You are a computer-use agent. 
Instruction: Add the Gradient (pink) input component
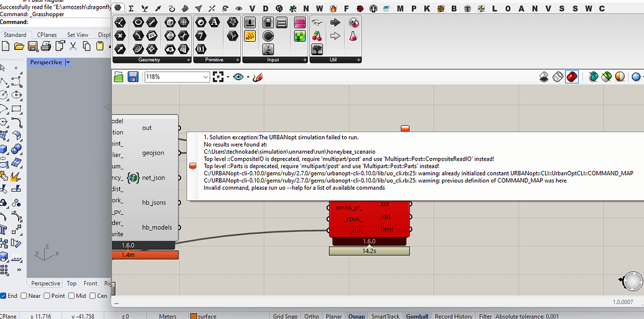tap(300, 22)
